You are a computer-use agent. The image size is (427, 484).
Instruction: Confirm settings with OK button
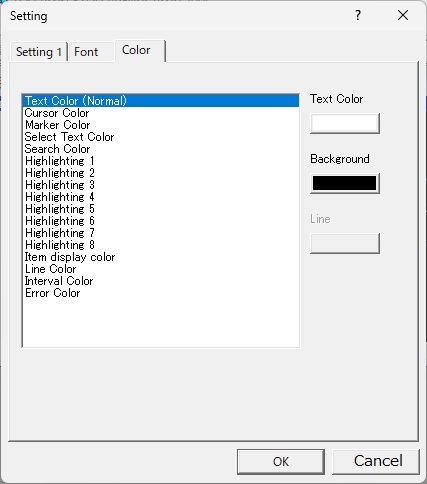tap(281, 462)
